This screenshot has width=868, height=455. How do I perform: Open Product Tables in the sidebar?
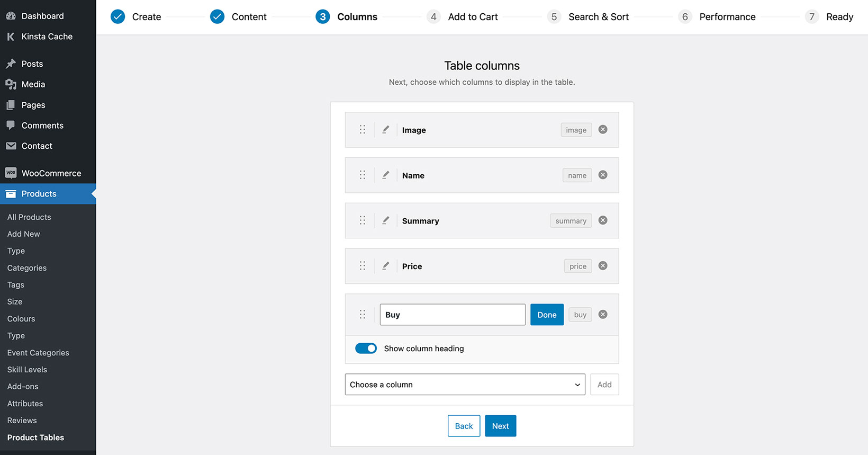[x=35, y=438]
